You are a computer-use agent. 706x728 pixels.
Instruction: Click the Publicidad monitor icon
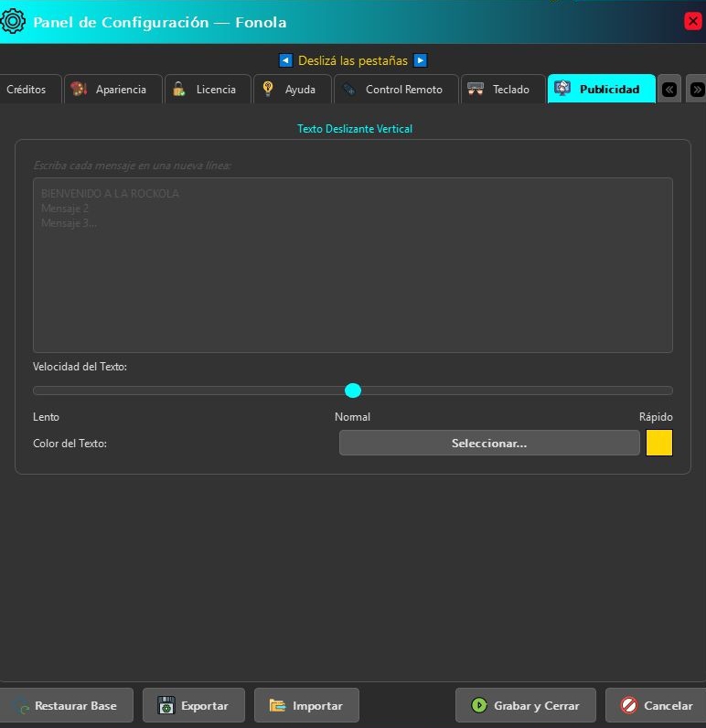tap(562, 88)
